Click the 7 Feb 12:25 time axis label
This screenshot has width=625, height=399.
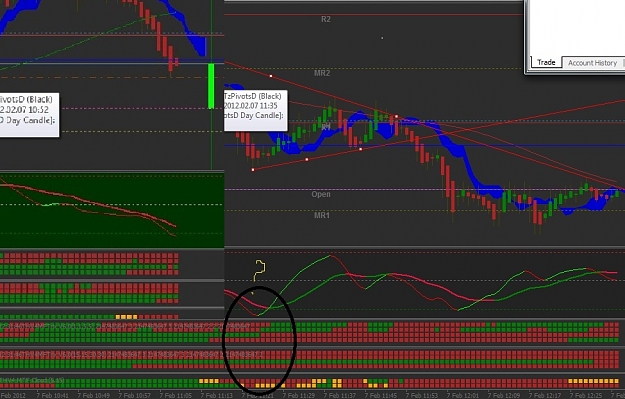click(x=586, y=395)
